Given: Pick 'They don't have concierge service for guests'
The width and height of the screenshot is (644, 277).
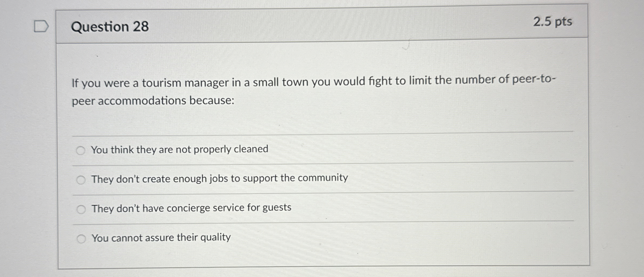Looking at the screenshot, I should (x=191, y=208).
